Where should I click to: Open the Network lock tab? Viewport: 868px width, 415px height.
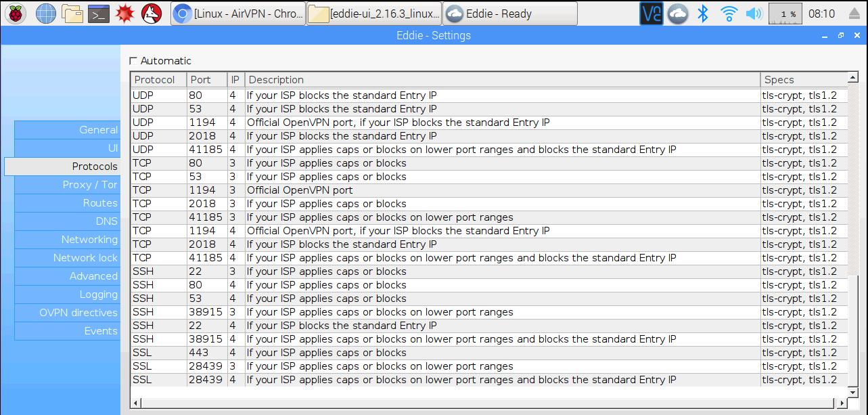click(67, 258)
